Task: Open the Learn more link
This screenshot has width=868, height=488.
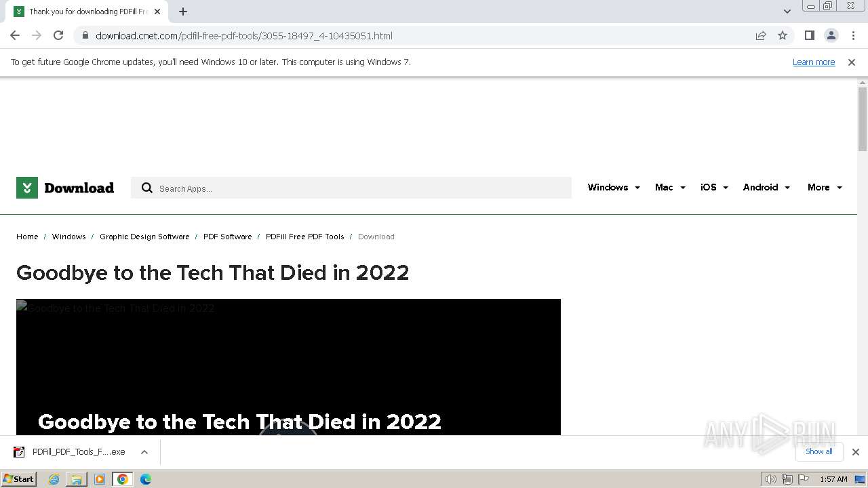Action: (x=814, y=62)
